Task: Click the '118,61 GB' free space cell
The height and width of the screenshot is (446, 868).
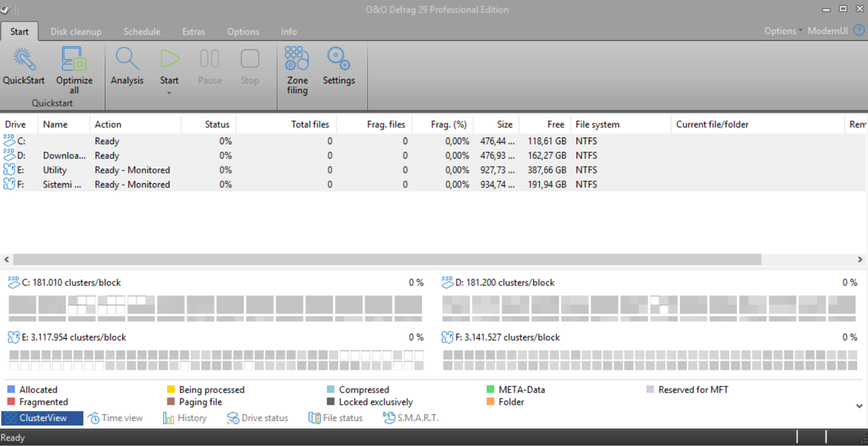Action: 547,141
